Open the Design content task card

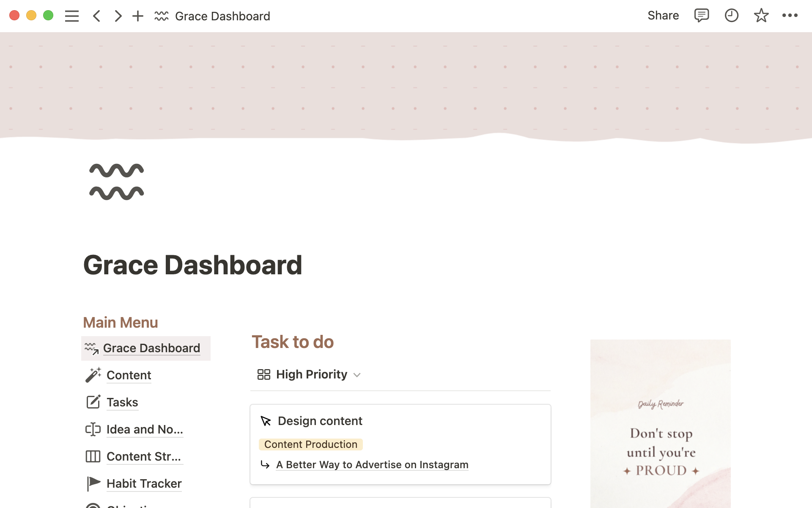(x=320, y=421)
